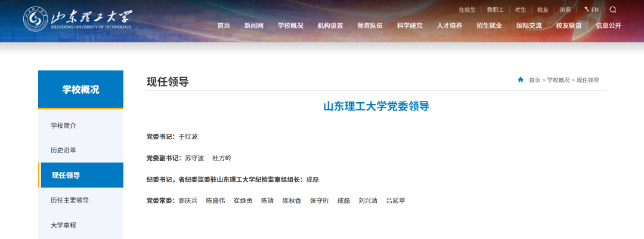The image size is (644, 239).
Task: Open the 机构设置 navigation item
Action: (330, 26)
